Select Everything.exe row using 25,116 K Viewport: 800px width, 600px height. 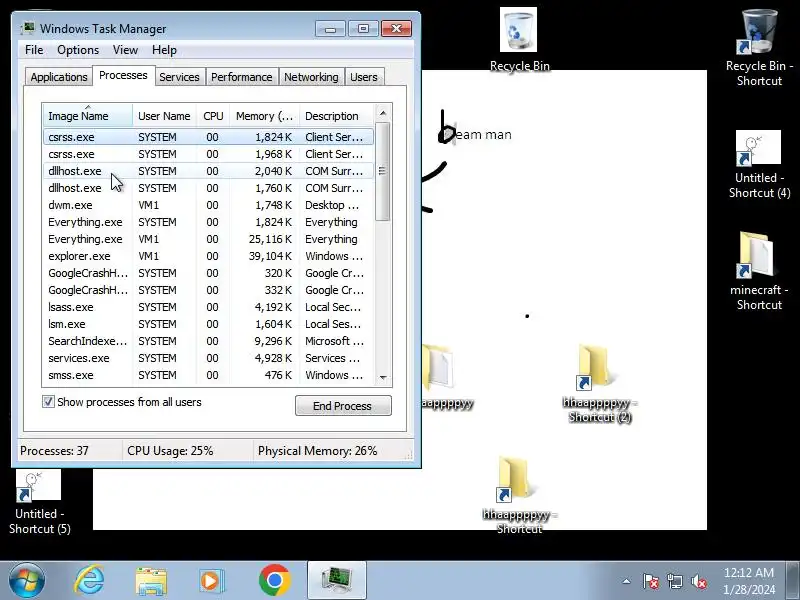209,239
